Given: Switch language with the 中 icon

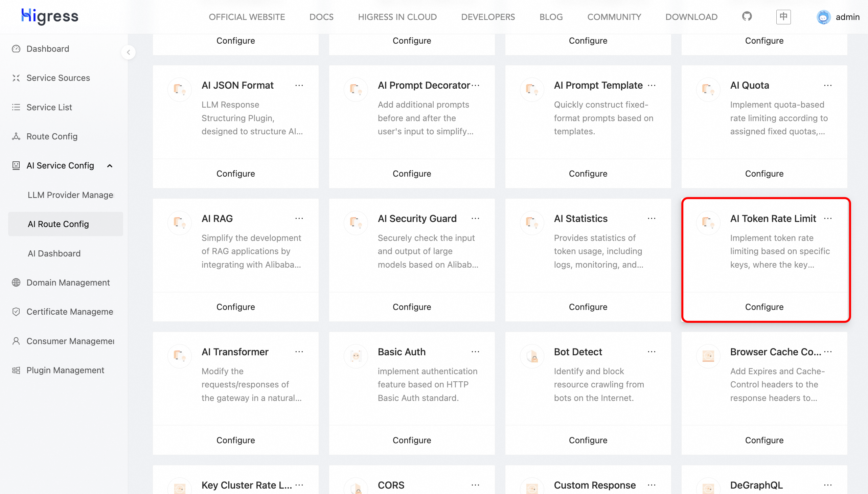Looking at the screenshot, I should tap(783, 17).
